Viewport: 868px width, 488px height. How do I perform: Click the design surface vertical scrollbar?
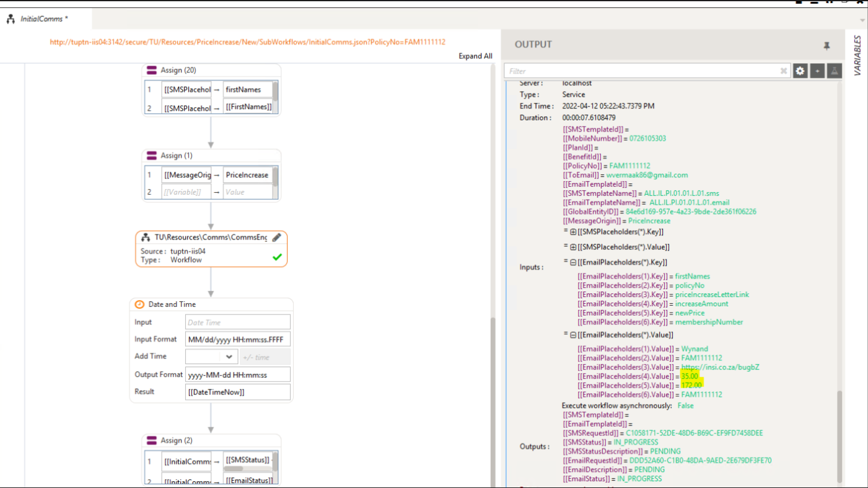[493, 401]
